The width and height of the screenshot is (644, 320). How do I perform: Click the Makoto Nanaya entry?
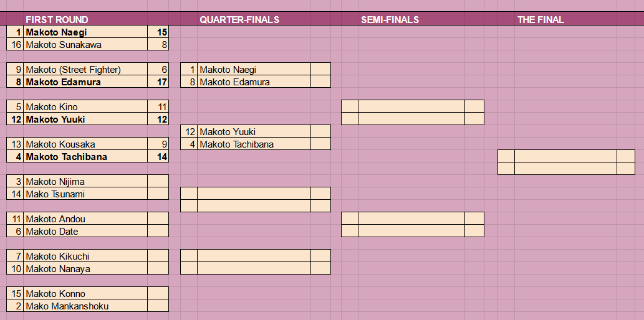pos(85,268)
